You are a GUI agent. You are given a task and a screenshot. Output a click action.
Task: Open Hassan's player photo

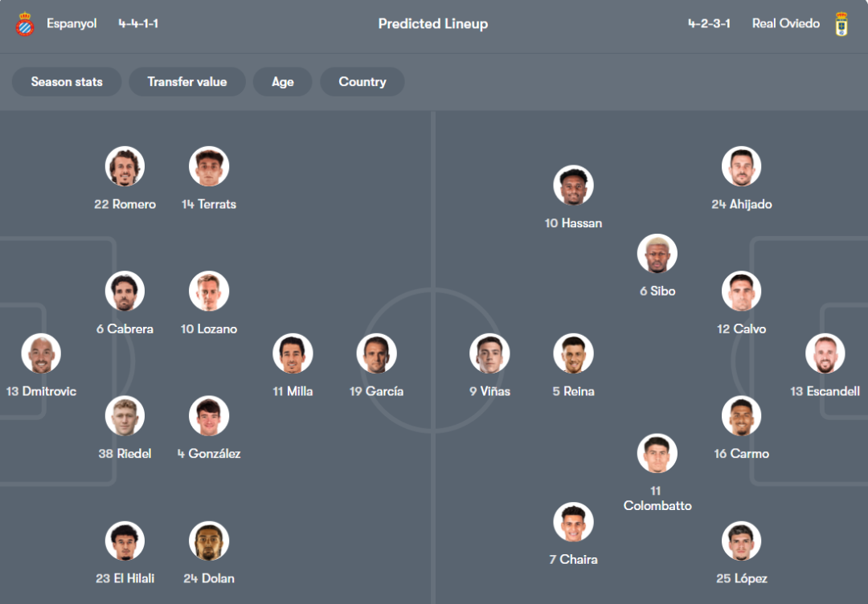[x=573, y=186]
